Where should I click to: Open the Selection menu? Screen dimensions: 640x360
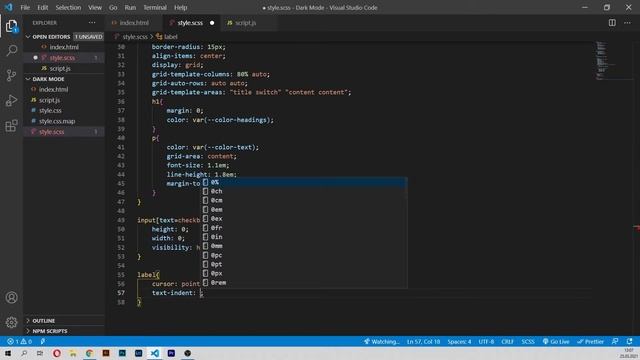(68, 7)
